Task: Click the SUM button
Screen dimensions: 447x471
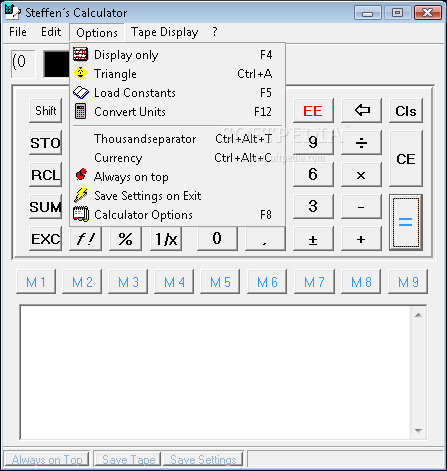Action: point(45,207)
